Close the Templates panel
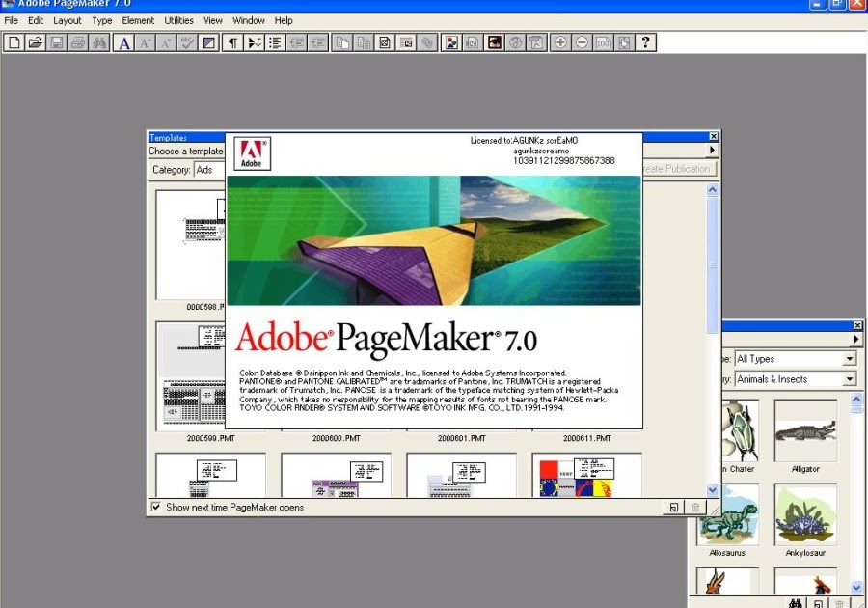This screenshot has width=868, height=608. pos(714,136)
